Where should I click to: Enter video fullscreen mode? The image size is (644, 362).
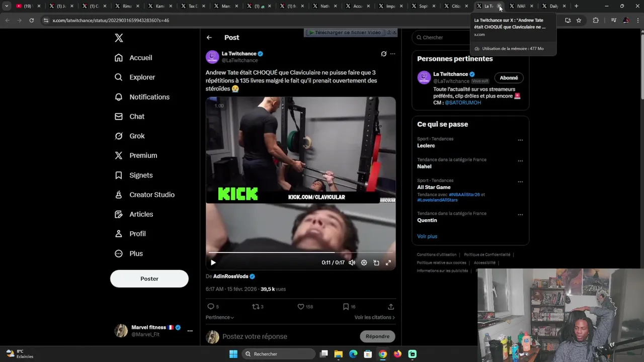[388, 262]
